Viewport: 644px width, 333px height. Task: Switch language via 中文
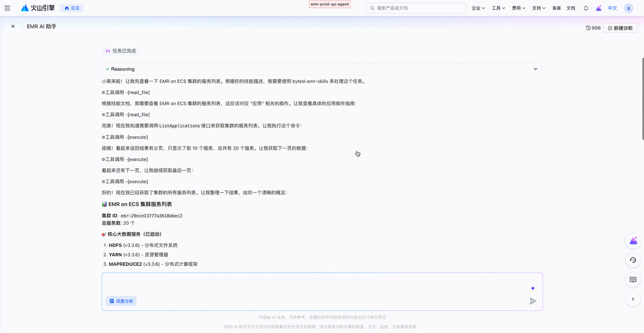pyautogui.click(x=613, y=8)
